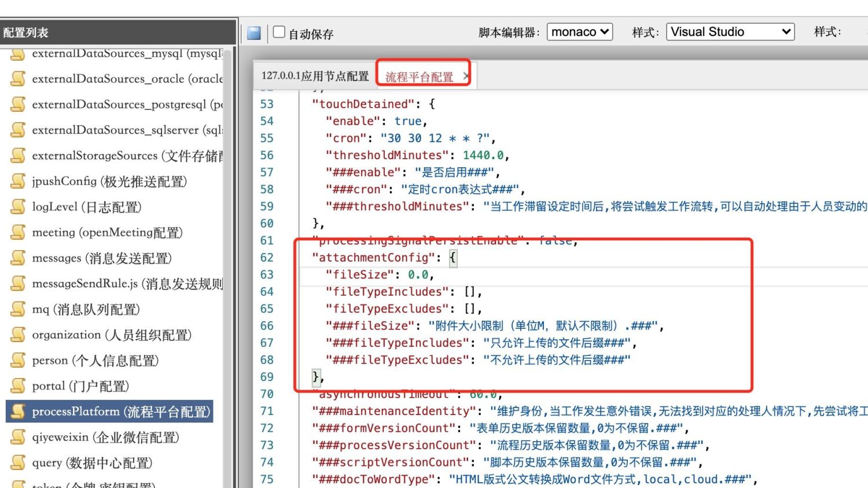Open messageSendRule.js (消息发送规则)

(127, 283)
